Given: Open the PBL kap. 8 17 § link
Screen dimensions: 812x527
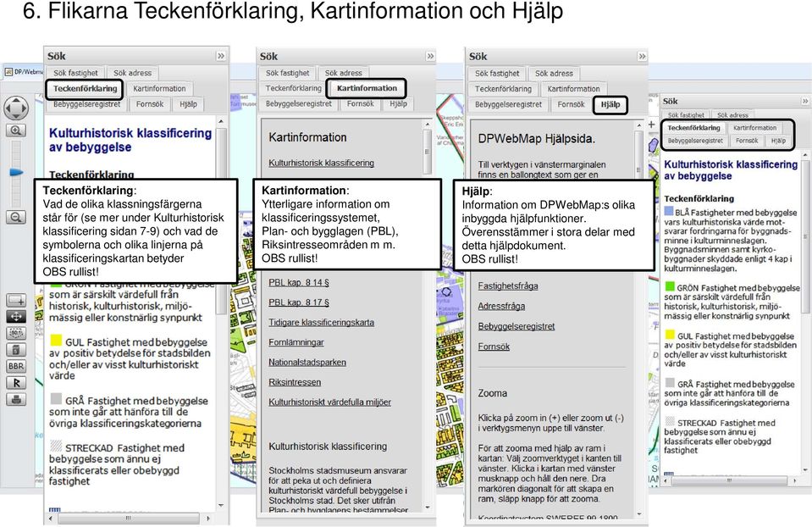Looking at the screenshot, I should (299, 302).
